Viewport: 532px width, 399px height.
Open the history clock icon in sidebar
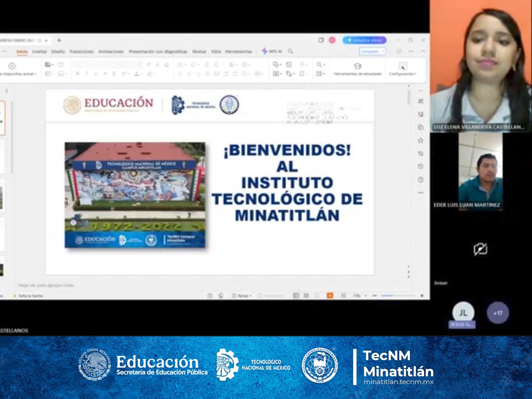pos(421,166)
